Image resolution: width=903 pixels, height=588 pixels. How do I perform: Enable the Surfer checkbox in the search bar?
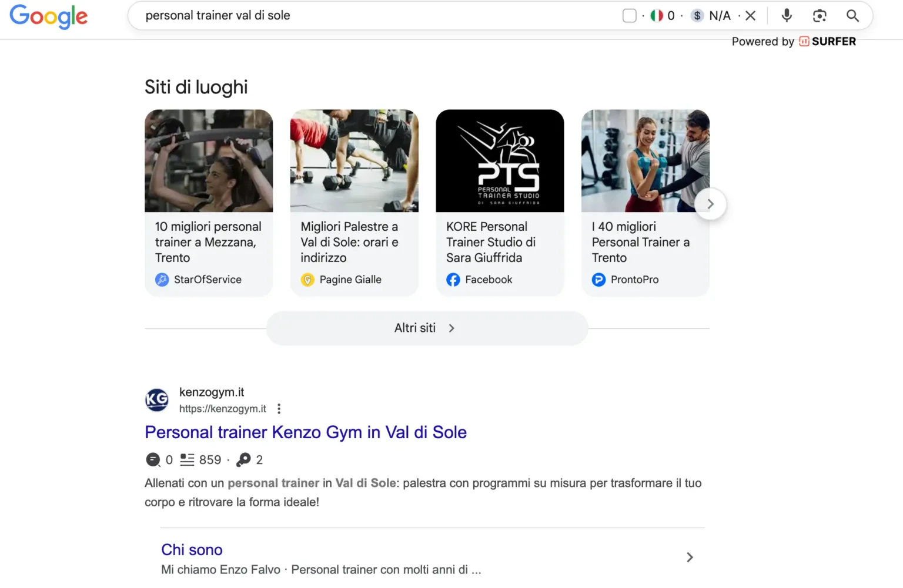630,15
